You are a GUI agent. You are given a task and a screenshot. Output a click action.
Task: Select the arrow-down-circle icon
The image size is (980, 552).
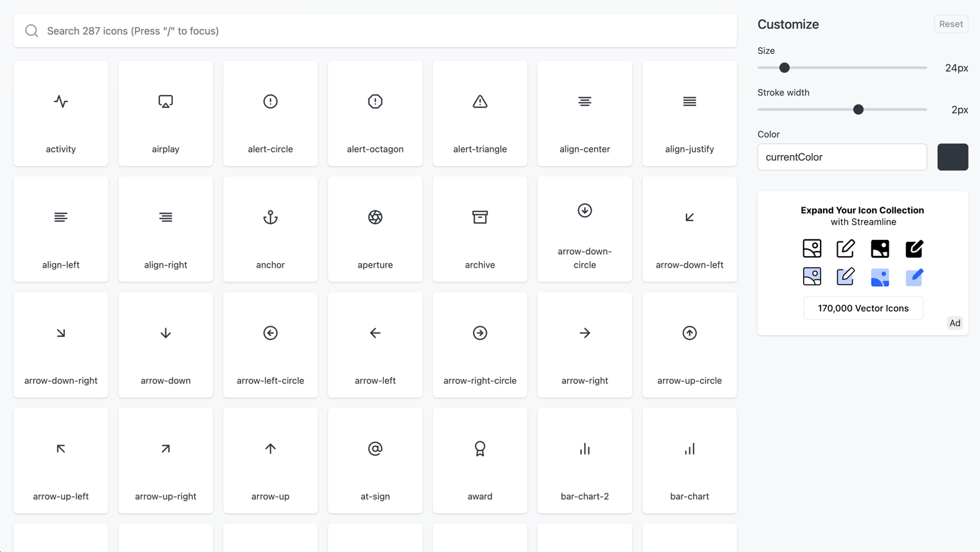585,229
